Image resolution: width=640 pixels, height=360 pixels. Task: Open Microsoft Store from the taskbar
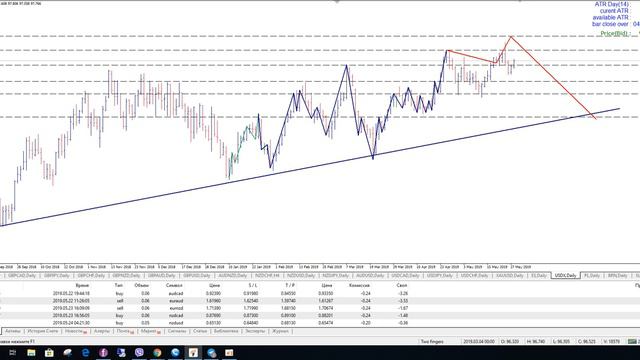pos(49,353)
